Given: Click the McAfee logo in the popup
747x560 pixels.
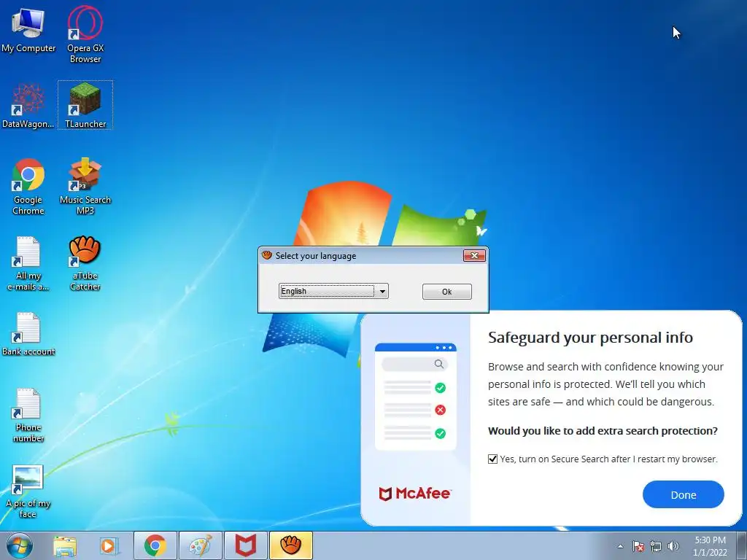Looking at the screenshot, I should click(x=414, y=494).
